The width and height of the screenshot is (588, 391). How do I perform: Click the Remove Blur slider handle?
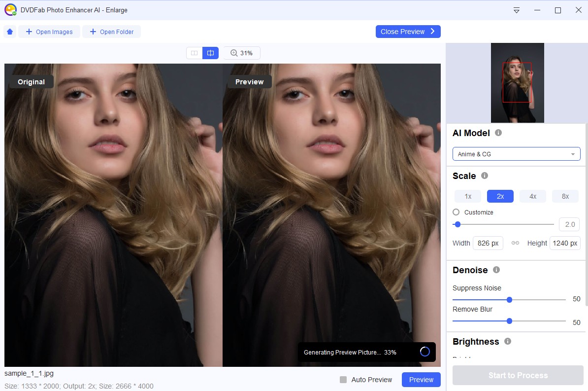tap(509, 321)
